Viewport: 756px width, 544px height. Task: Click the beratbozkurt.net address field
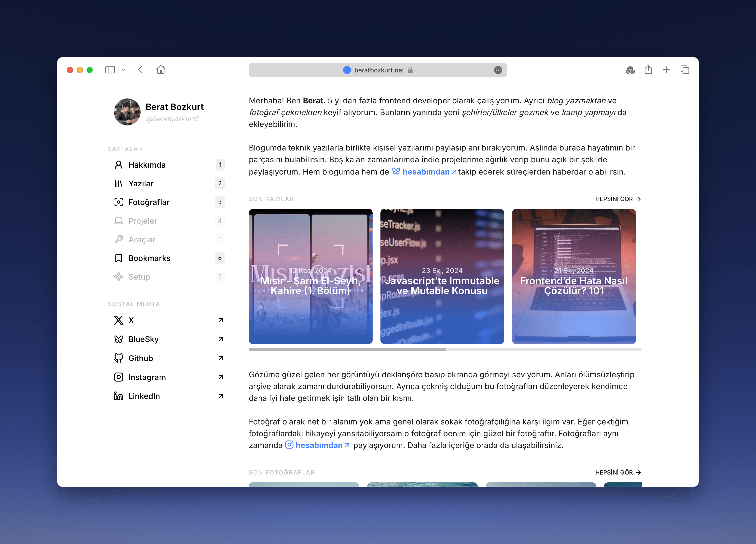point(379,70)
